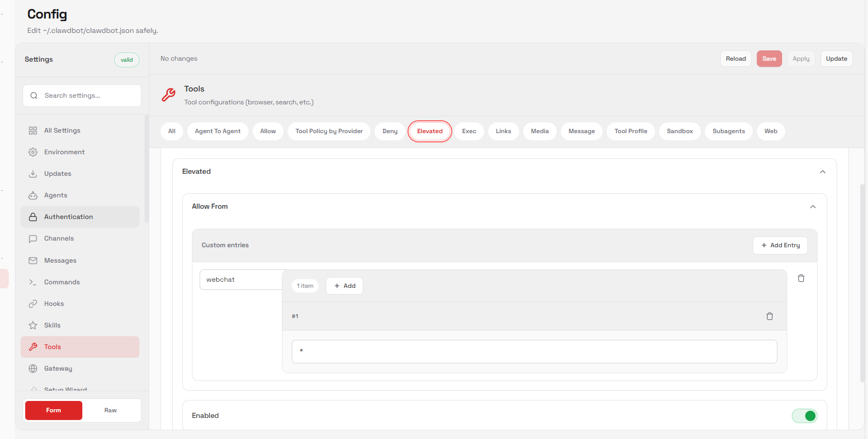
Task: Click the Updates download icon
Action: pyautogui.click(x=33, y=174)
